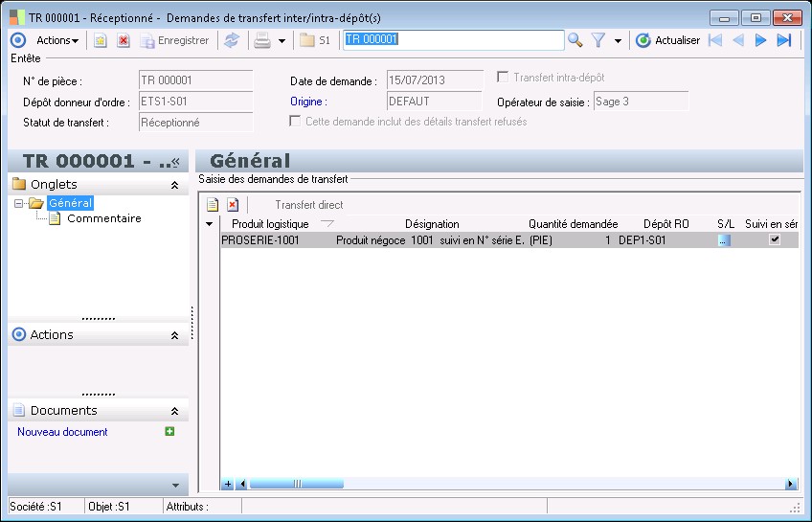Sort by Produit logistique column header
This screenshot has width=812, height=522.
click(x=270, y=224)
